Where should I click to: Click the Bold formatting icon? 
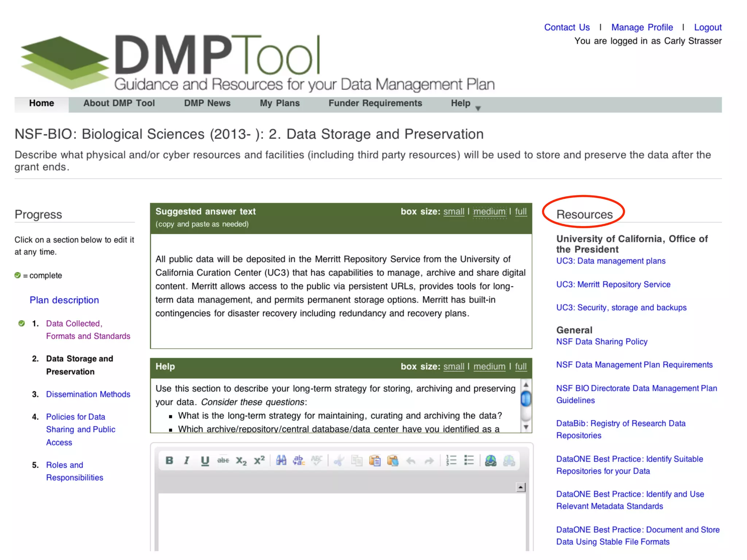coord(169,460)
